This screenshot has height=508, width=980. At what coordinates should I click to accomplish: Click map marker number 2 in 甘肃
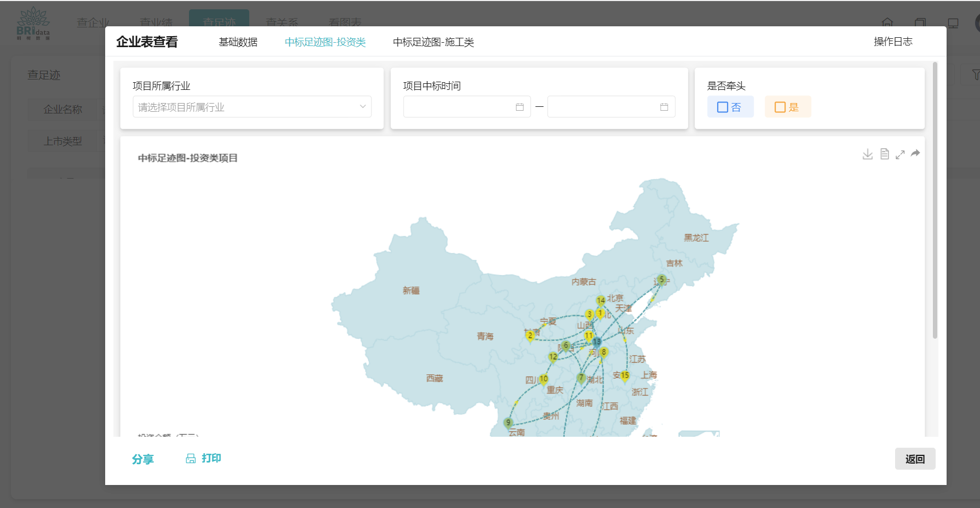coord(530,336)
